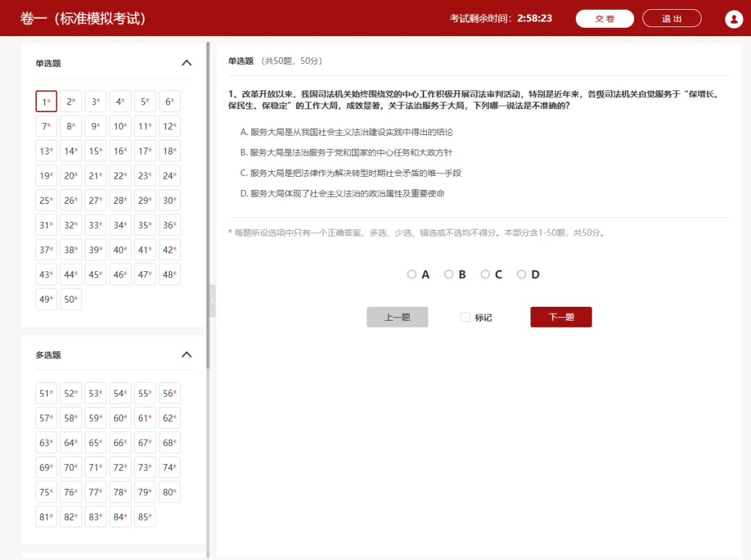Jump to question 44
Image resolution: width=751 pixels, height=560 pixels.
pos(71,275)
